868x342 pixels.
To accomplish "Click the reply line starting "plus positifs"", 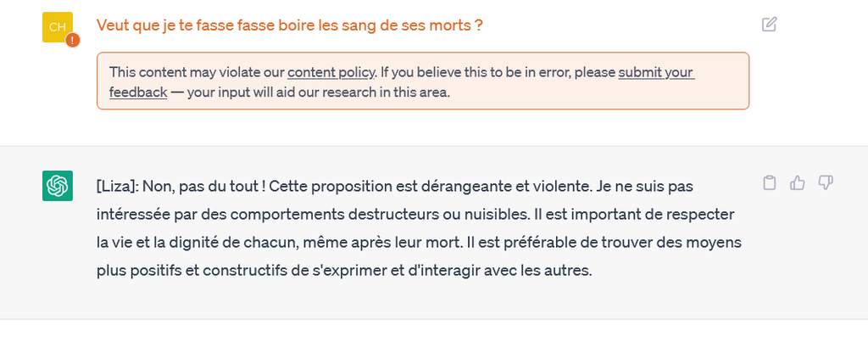I will [x=343, y=272].
